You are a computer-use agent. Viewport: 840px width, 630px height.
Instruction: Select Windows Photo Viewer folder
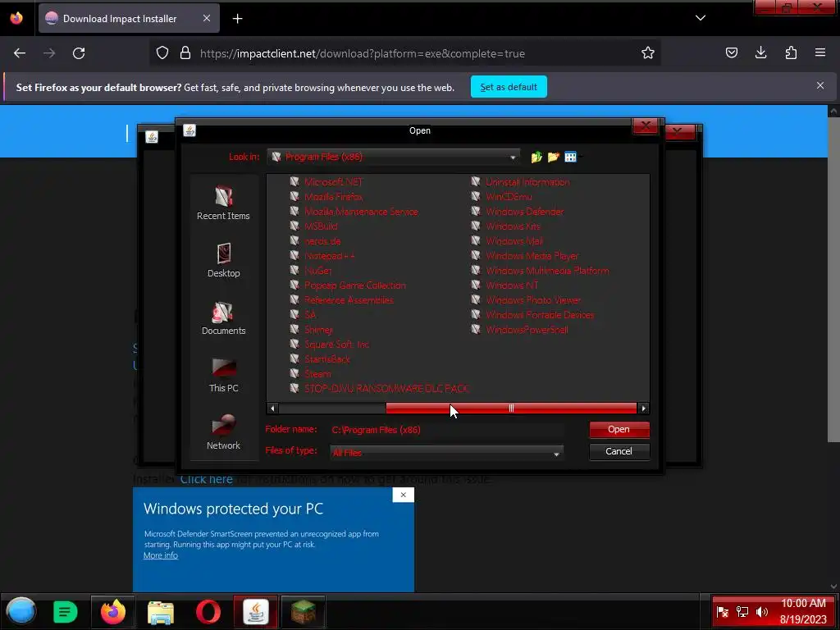(x=533, y=300)
